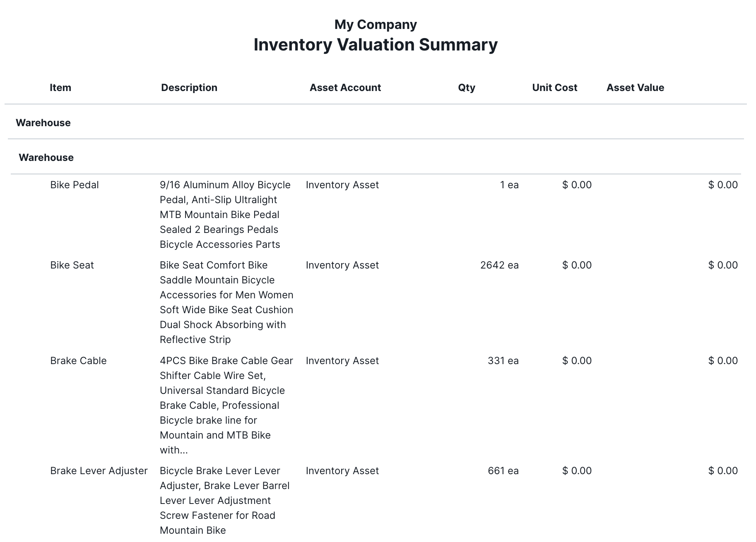Select the Asset Account column header
This screenshot has height=542, width=756.
tap(345, 88)
